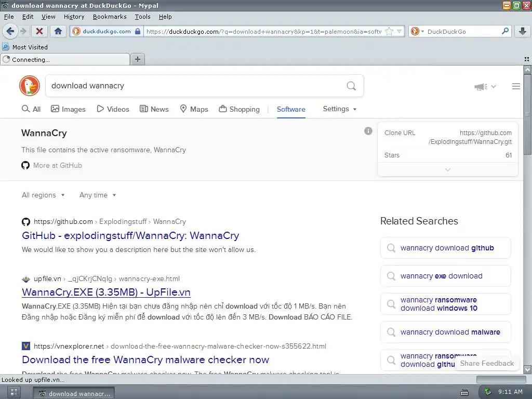Open the Any time filter dropdown
The height and width of the screenshot is (399, 532).
[x=98, y=195]
